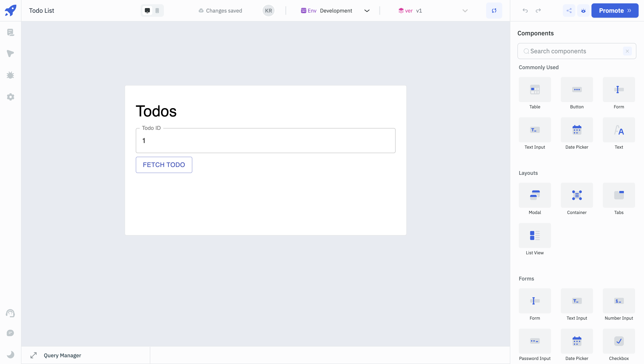Viewport: 644px width, 364px height.
Task: Open the inspector cursor icon in sidebar
Action: (x=11, y=54)
